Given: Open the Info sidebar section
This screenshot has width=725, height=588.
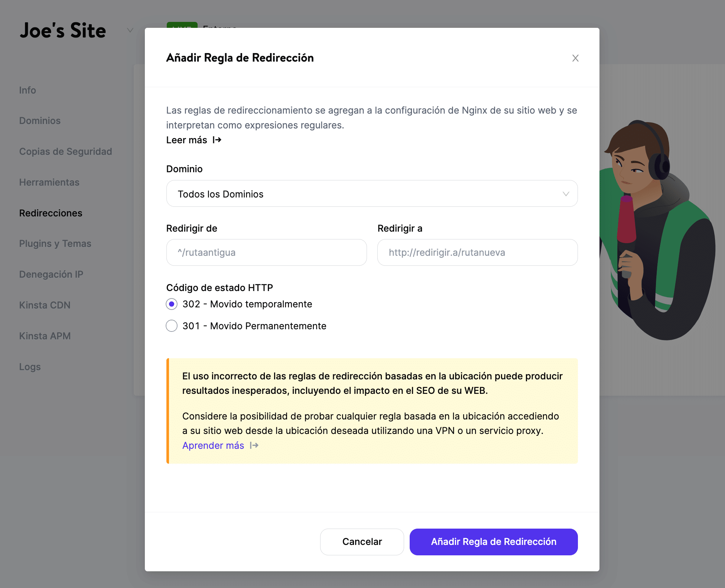Looking at the screenshot, I should tap(27, 90).
